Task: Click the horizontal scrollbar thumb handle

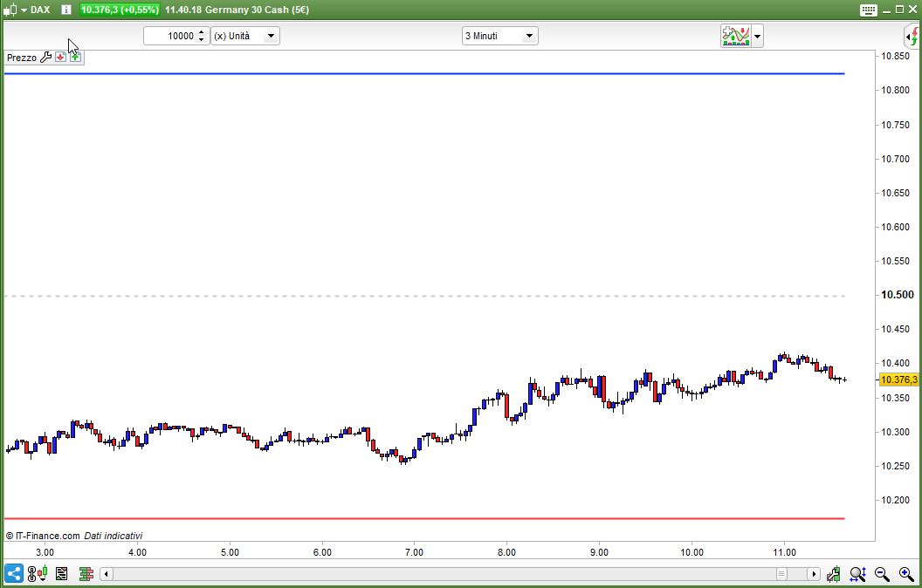Action: point(781,574)
